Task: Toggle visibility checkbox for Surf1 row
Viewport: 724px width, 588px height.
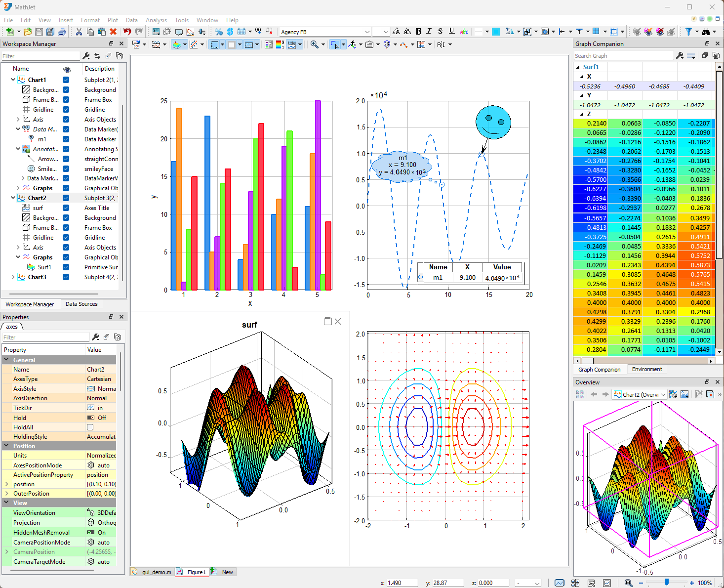Action: [66, 267]
